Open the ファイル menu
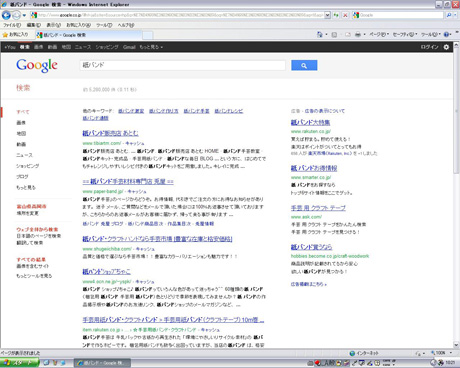The height and width of the screenshot is (368, 460). point(12,25)
